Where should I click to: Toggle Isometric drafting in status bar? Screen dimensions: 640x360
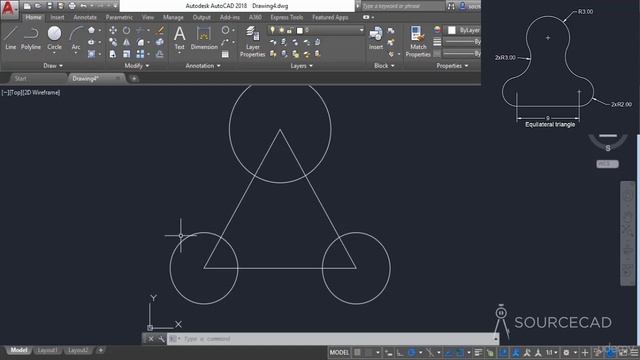coord(430,352)
